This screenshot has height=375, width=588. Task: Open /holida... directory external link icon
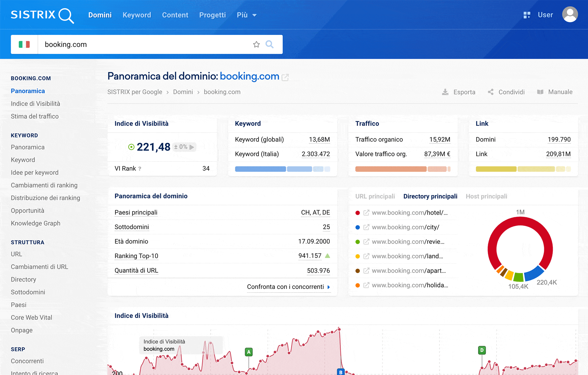[x=366, y=285]
